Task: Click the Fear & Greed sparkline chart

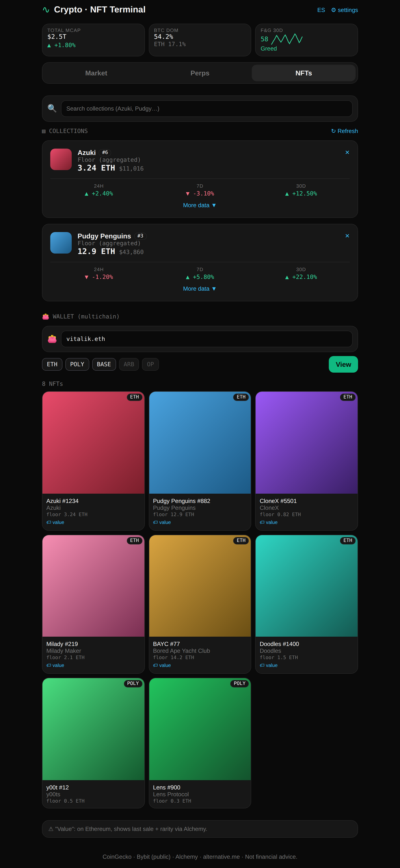Action: tap(287, 39)
